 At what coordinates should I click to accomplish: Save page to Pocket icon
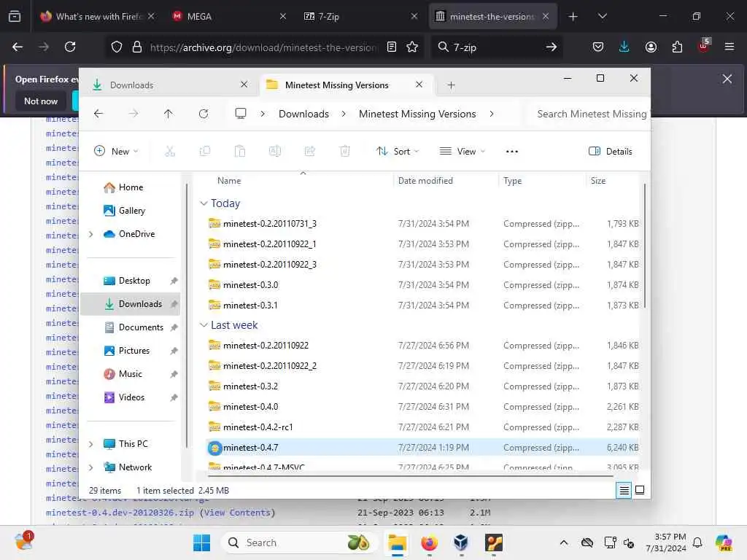pyautogui.click(x=598, y=47)
